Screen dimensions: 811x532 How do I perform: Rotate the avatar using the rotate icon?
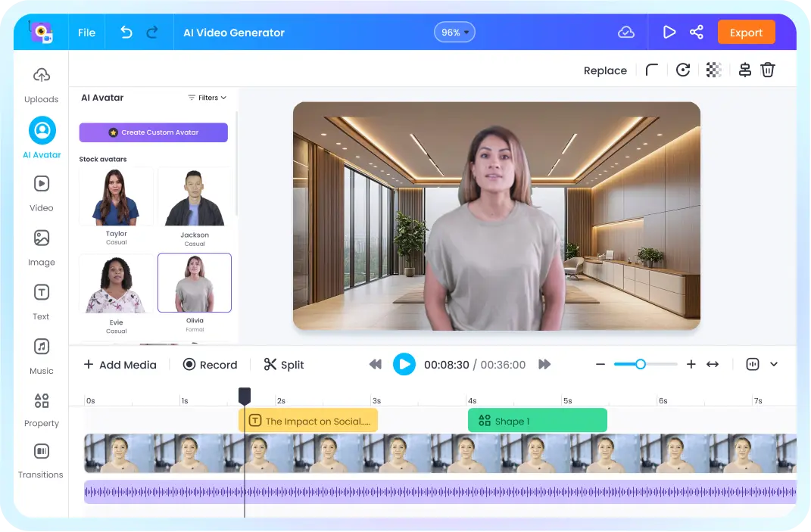coord(682,70)
